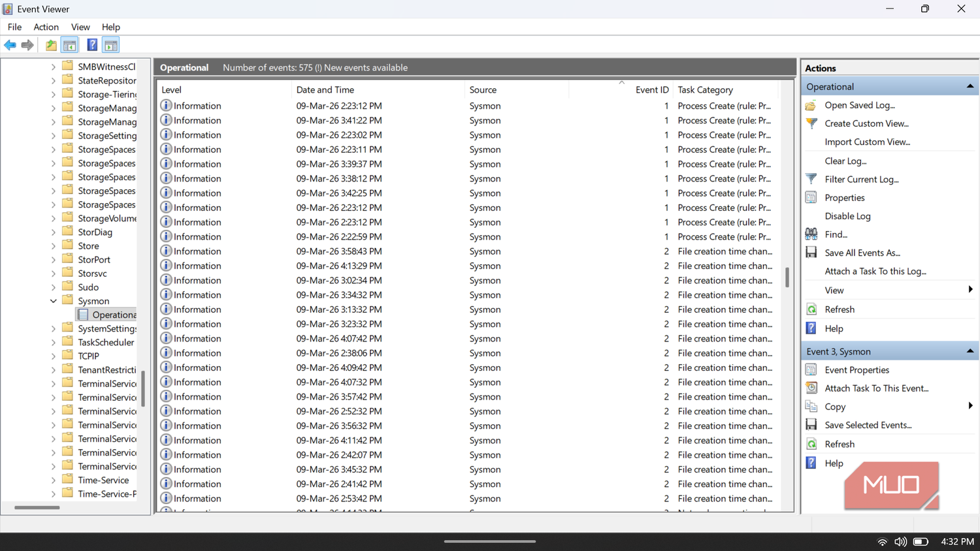This screenshot has width=980, height=551.
Task: Open the File menu
Action: pyautogui.click(x=14, y=27)
